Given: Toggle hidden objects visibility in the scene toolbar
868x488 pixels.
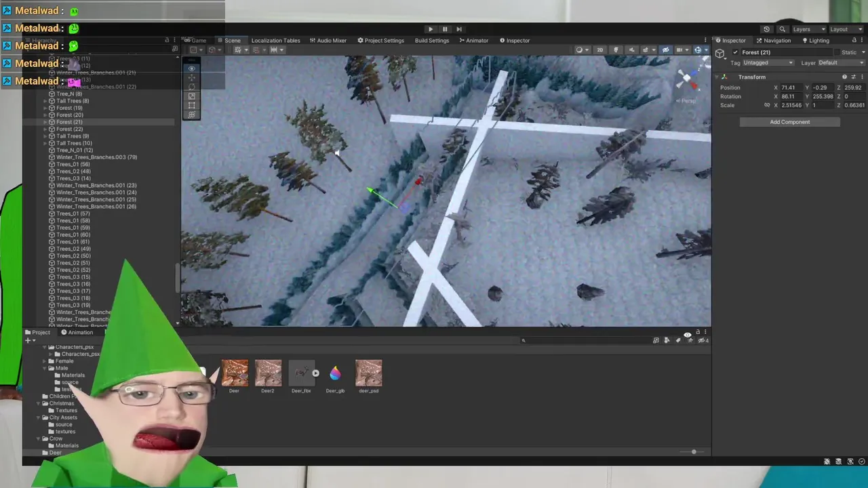Looking at the screenshot, I should [665, 50].
